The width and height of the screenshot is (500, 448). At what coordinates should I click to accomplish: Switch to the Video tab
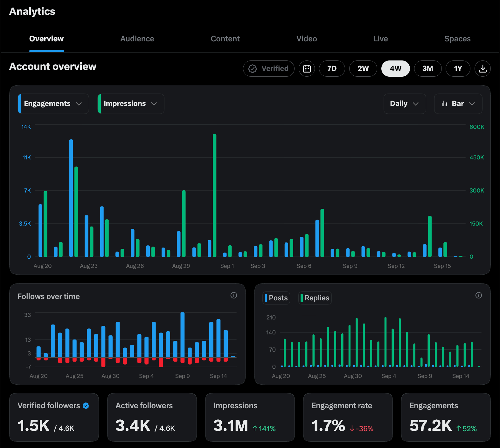click(x=307, y=39)
